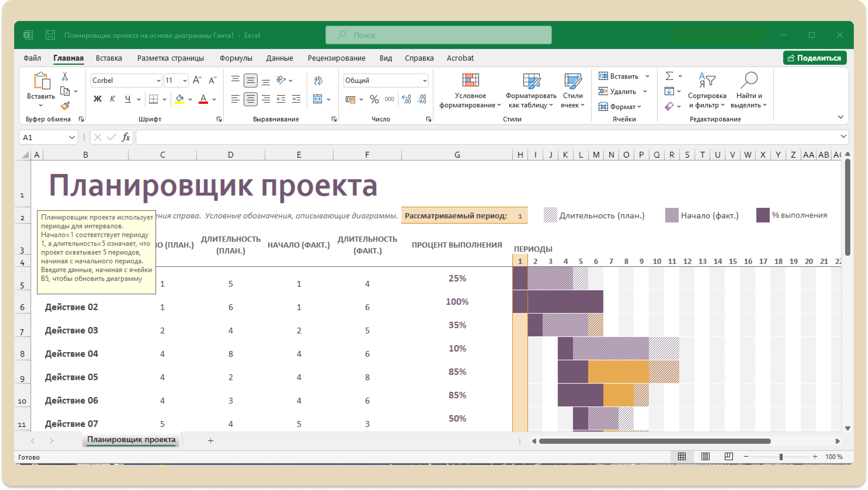Image resolution: width=868 pixels, height=490 pixels.
Task: Click the accounting number format icon
Action: coord(350,99)
